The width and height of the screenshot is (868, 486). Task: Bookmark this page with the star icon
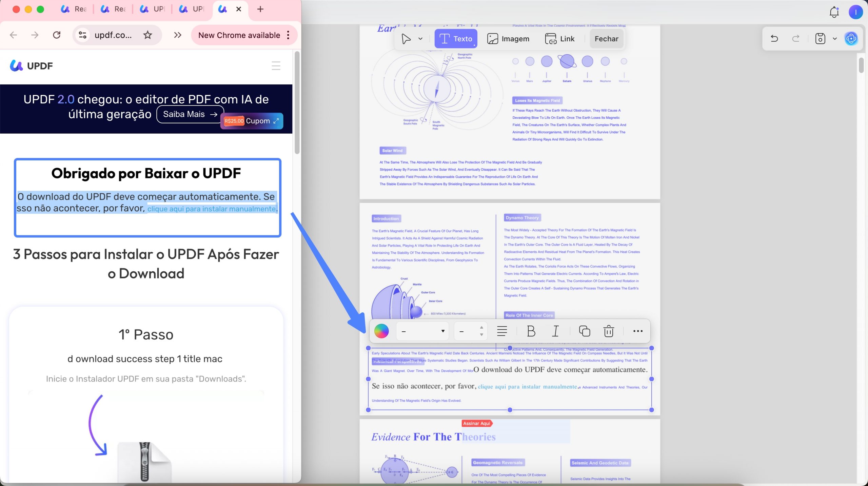(x=147, y=35)
